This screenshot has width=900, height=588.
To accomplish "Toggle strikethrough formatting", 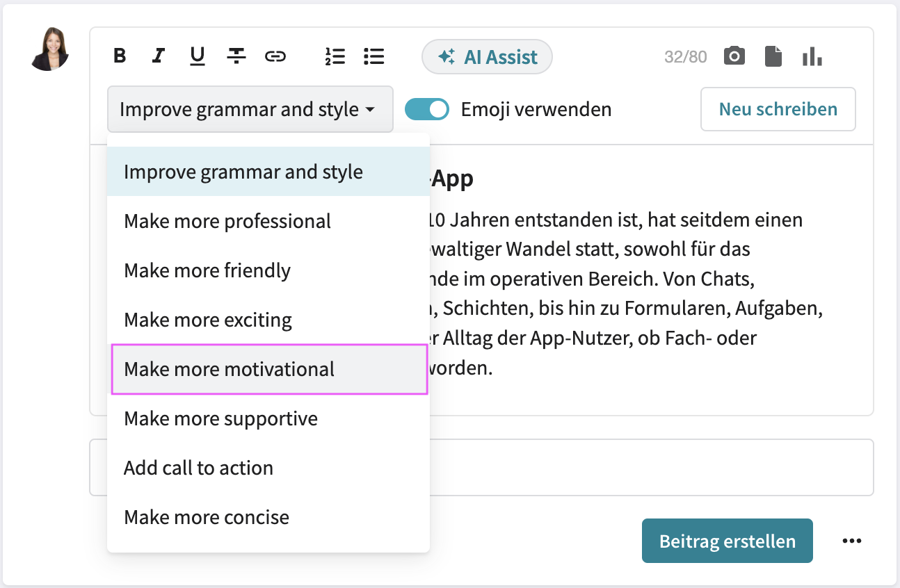I will click(236, 56).
